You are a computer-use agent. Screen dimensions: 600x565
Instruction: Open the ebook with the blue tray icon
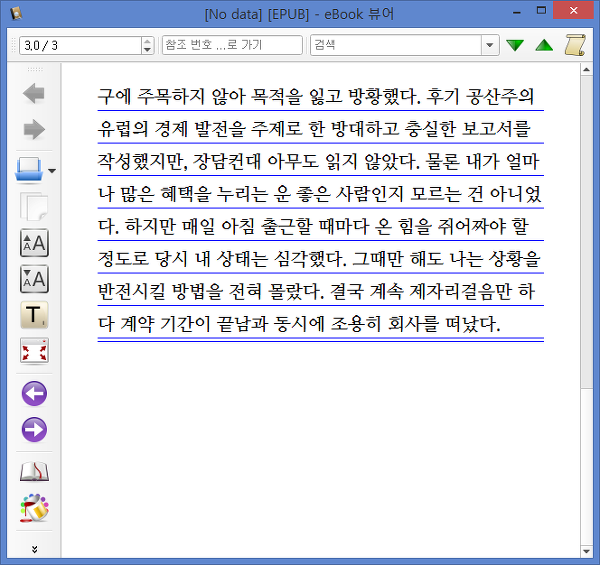click(29, 169)
